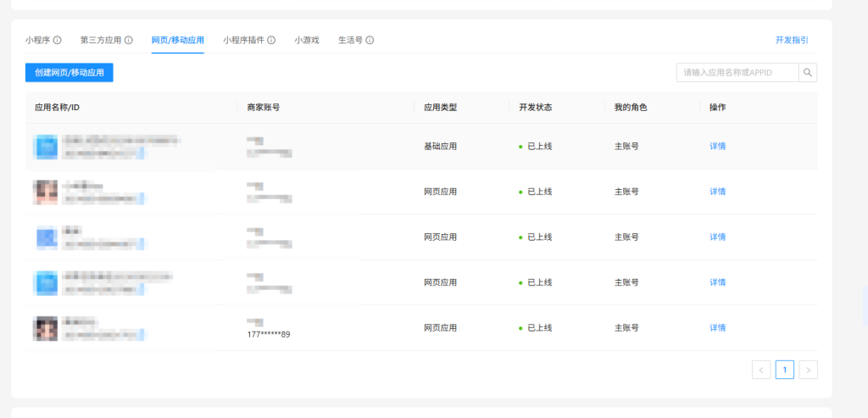Open 详情 for the 基础应用 row

[x=717, y=147]
